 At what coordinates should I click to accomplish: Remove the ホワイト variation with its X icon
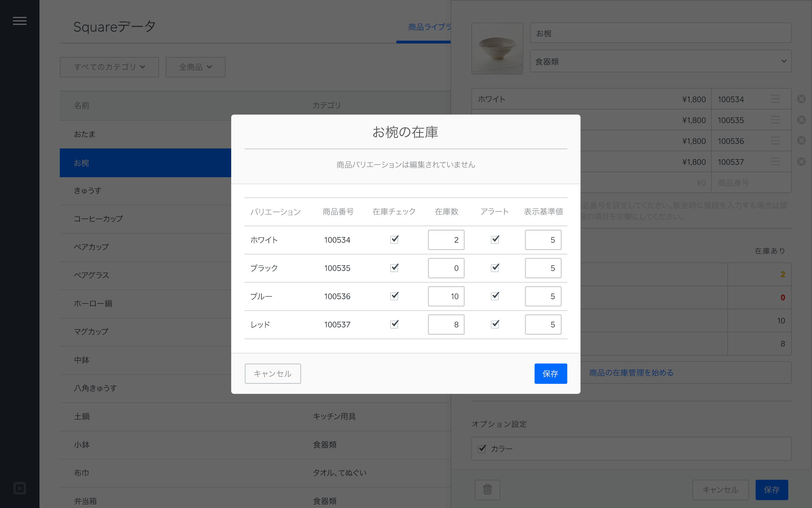click(x=801, y=99)
